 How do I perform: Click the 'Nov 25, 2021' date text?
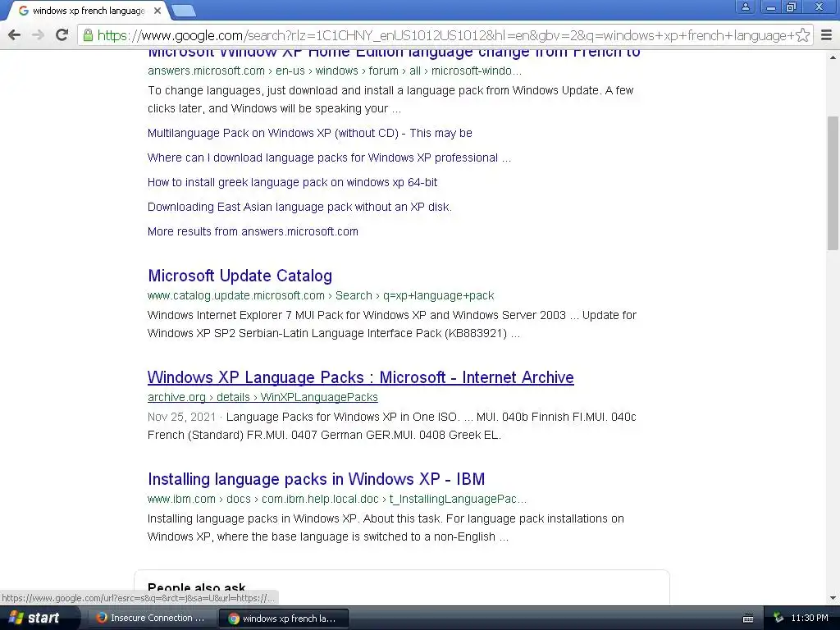coord(181,417)
